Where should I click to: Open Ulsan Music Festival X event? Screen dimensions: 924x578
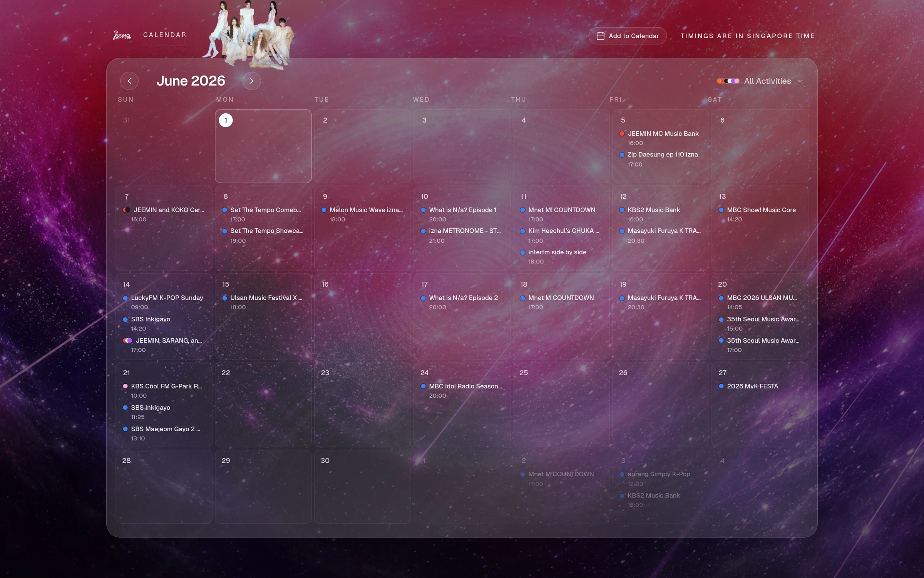tap(263, 302)
